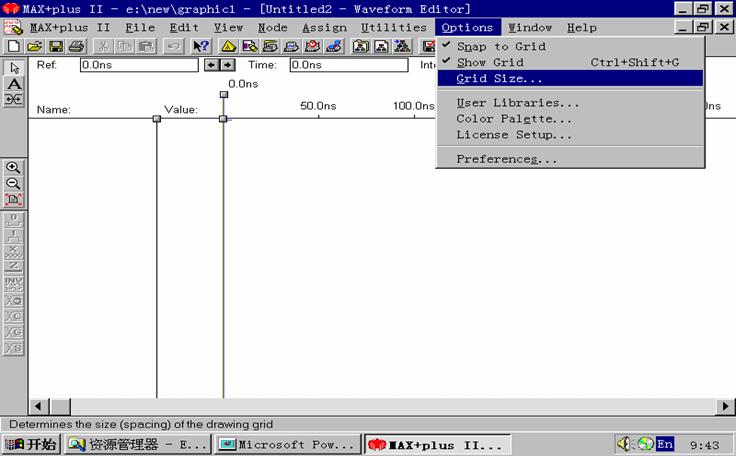
Task: Select the grayed-out Cut scissors icon
Action: 103,46
